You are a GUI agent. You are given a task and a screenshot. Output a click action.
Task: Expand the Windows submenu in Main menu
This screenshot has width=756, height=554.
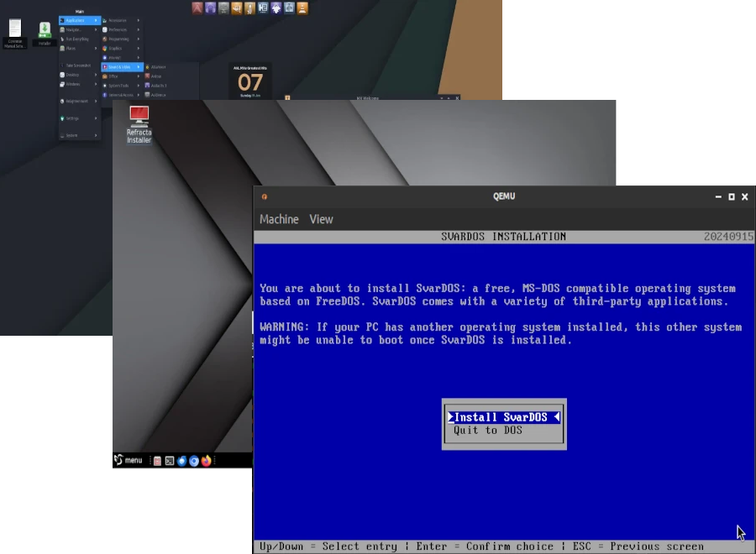coord(80,84)
